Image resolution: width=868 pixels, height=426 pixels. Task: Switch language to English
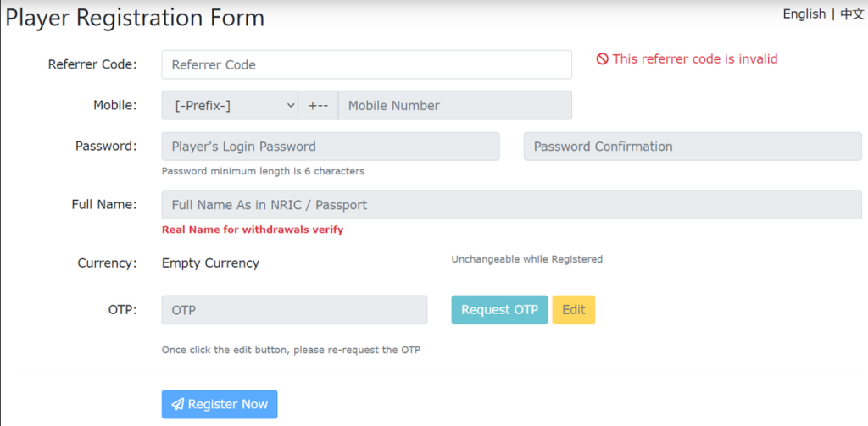tap(804, 14)
